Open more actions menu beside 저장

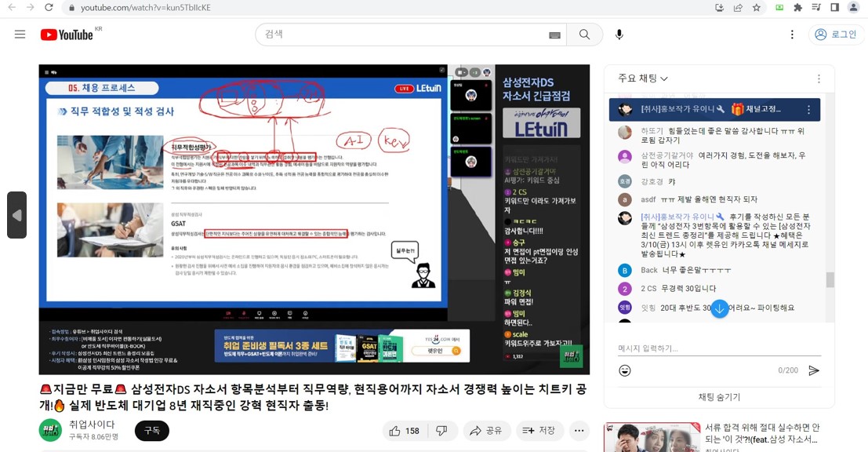579,431
